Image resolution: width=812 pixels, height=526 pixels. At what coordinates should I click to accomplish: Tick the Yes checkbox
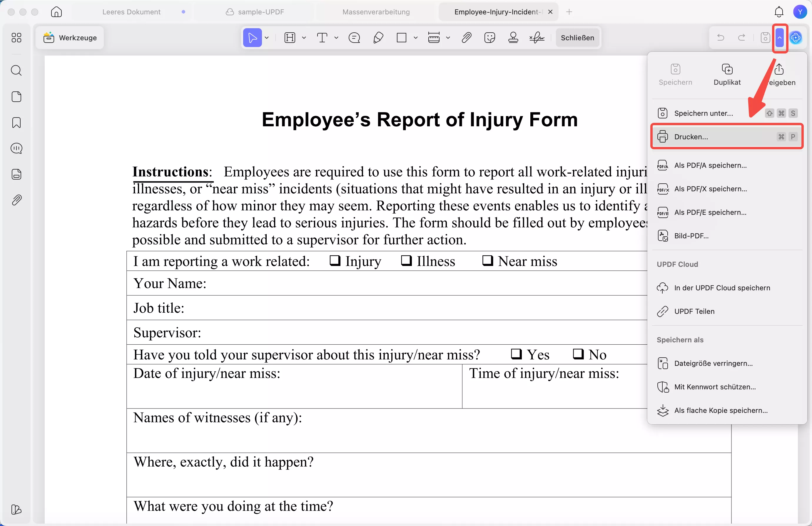pyautogui.click(x=516, y=354)
